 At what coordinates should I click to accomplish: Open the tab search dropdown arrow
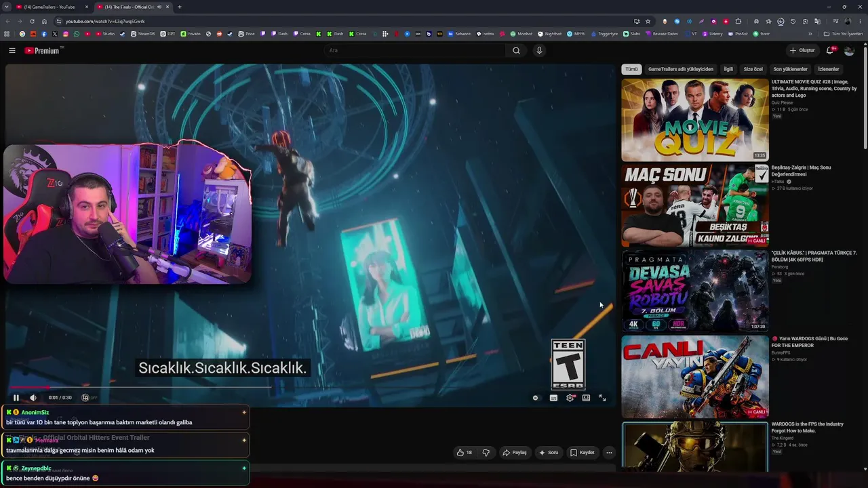point(6,7)
